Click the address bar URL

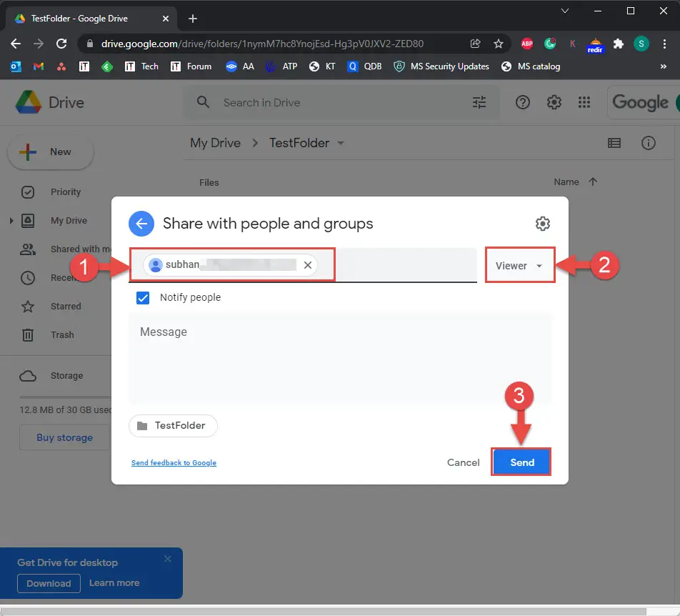click(x=262, y=44)
